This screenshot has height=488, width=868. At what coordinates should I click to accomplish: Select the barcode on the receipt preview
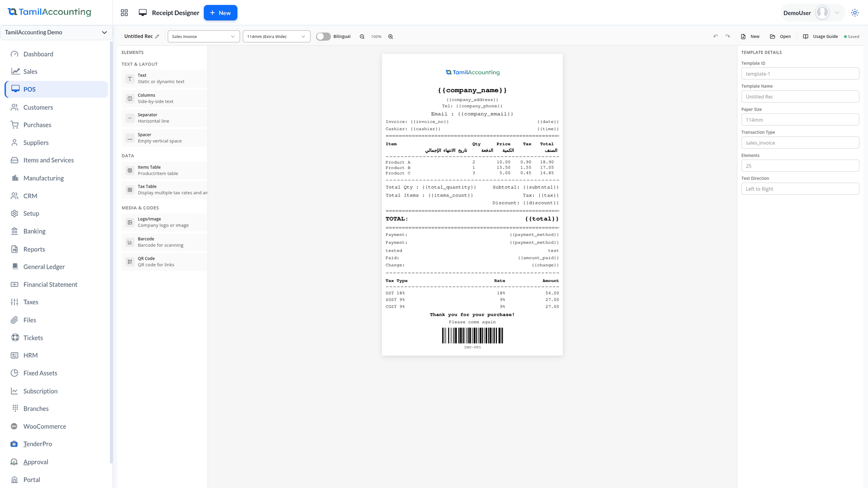pos(472,336)
